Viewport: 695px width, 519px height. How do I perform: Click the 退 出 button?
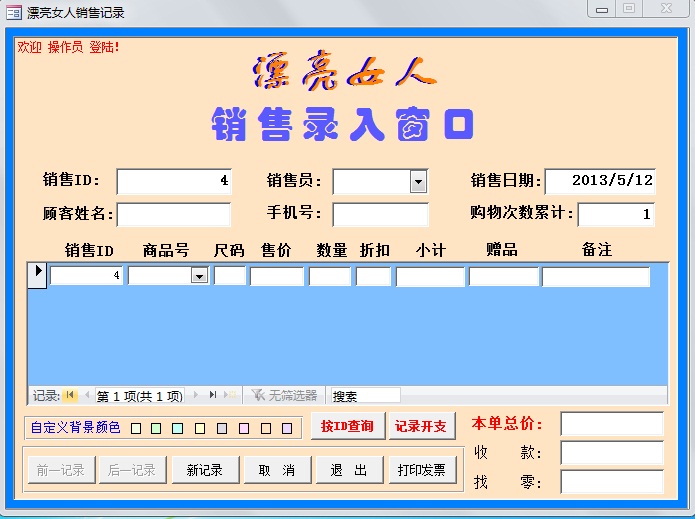[349, 469]
